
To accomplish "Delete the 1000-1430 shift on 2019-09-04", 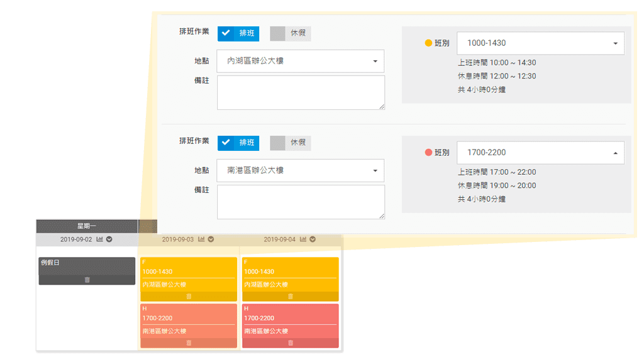I will pyautogui.click(x=291, y=295).
